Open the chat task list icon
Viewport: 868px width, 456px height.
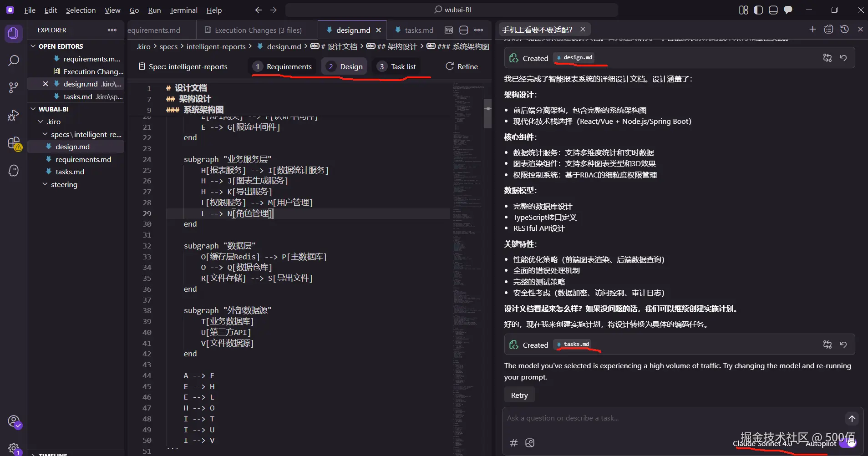pyautogui.click(x=828, y=29)
